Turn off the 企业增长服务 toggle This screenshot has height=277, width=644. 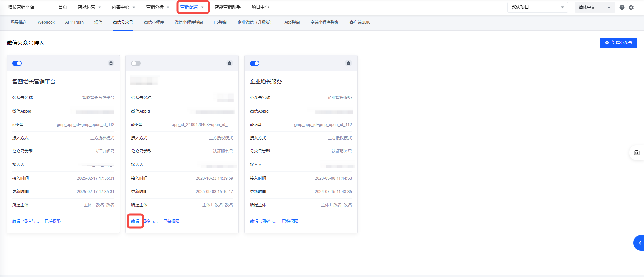(255, 63)
